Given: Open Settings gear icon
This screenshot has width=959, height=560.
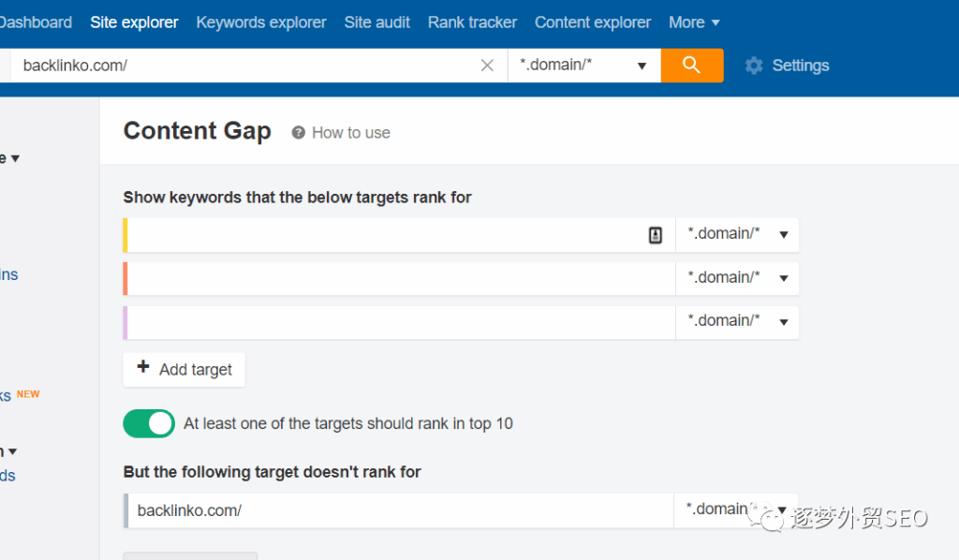Looking at the screenshot, I should pos(754,66).
